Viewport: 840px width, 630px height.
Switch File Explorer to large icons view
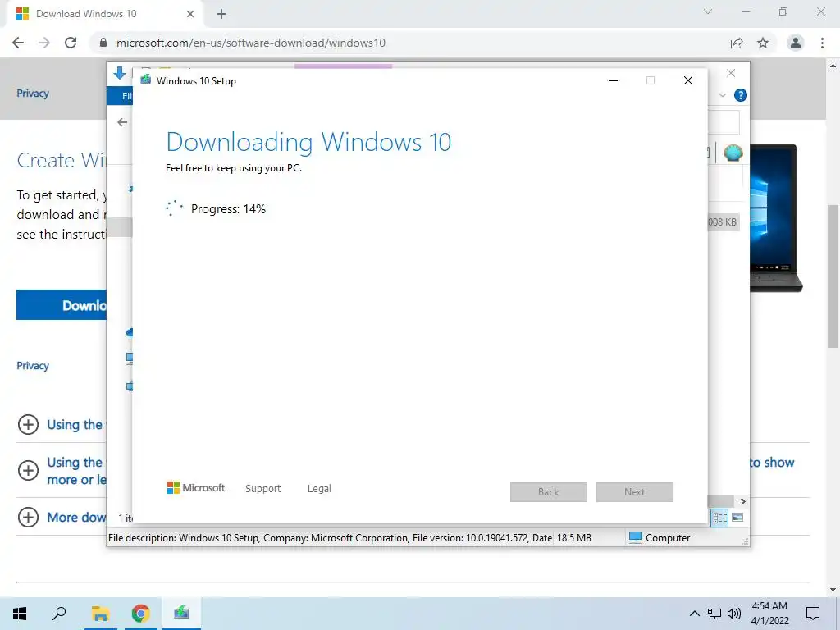click(737, 518)
